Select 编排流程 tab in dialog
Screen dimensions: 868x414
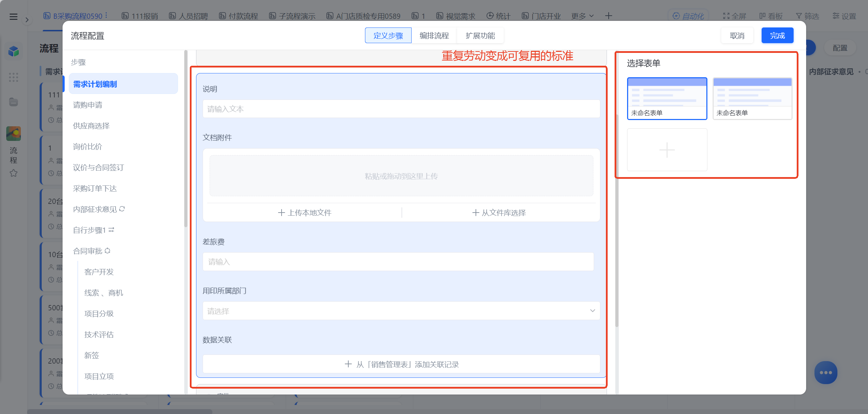pos(434,35)
